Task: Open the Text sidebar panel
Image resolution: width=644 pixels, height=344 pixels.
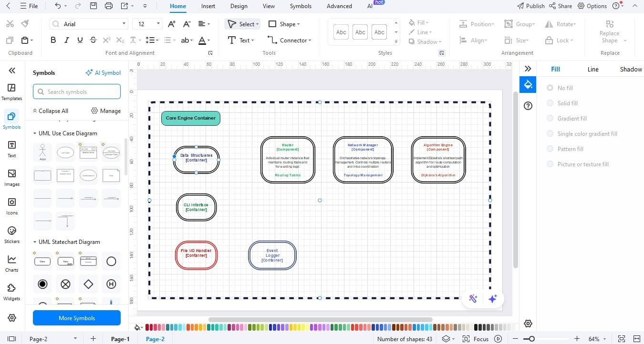Action: point(12,149)
